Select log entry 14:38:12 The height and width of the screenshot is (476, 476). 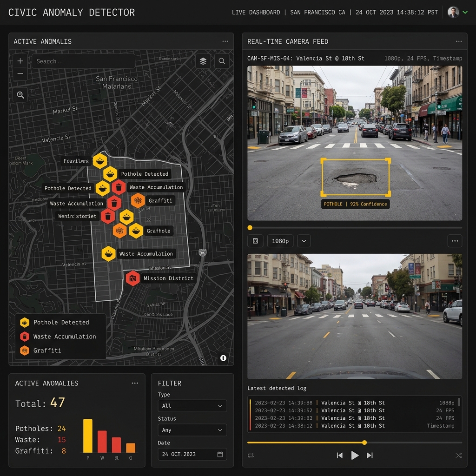[x=355, y=426]
